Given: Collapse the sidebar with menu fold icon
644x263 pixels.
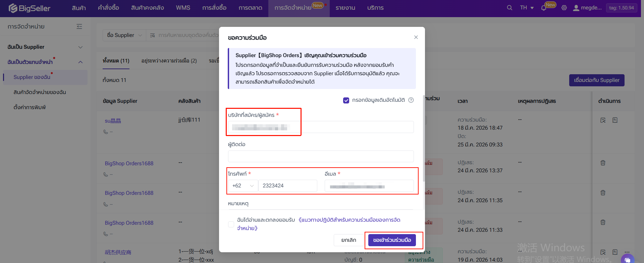Looking at the screenshot, I should (x=79, y=27).
